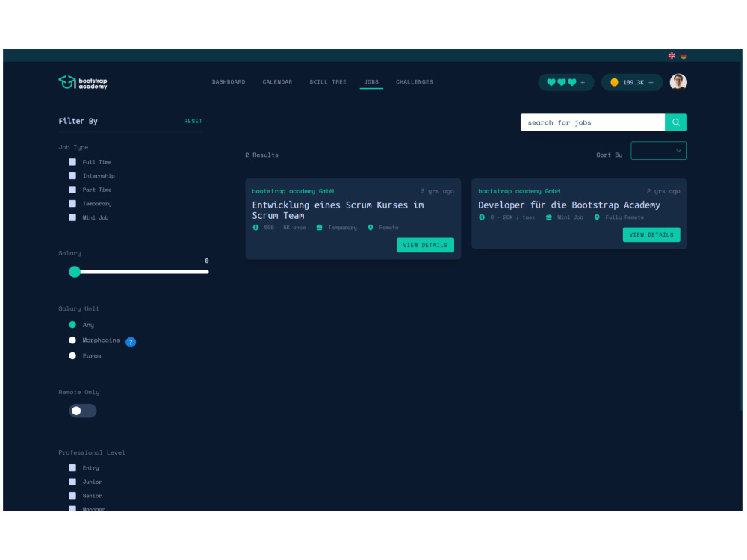Reset all filters

[x=193, y=121]
